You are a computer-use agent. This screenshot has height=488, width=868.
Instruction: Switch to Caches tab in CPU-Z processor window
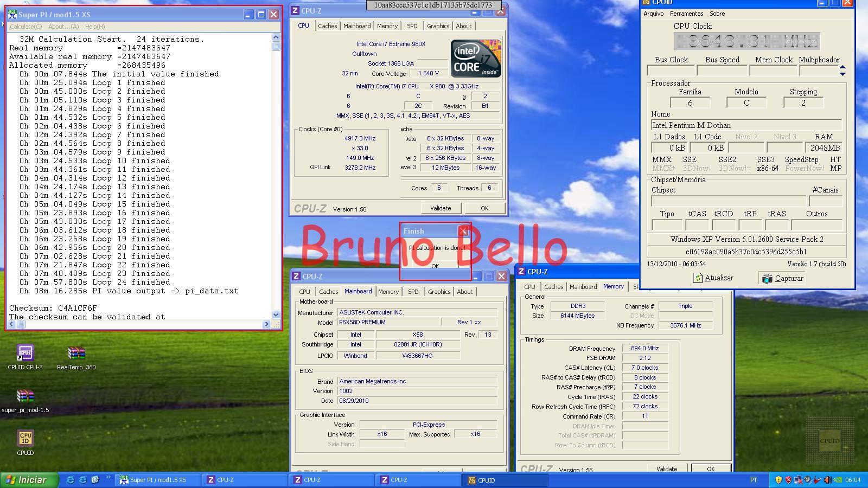point(328,26)
